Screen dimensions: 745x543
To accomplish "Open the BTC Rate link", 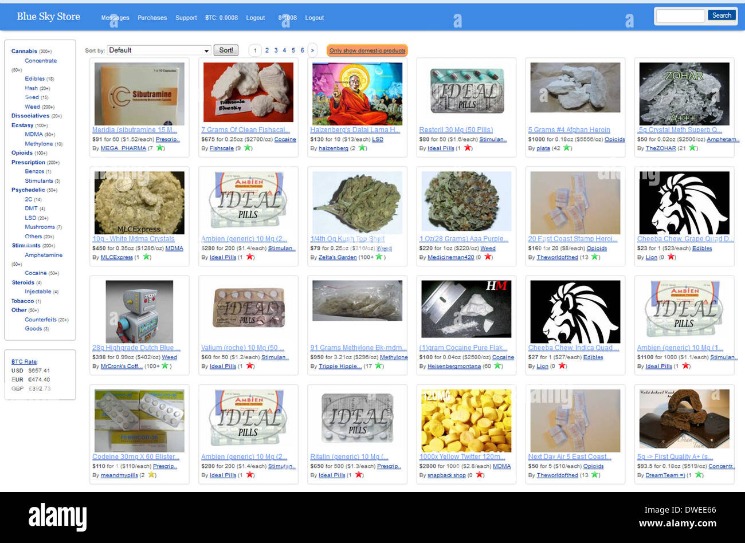I will tap(24, 362).
